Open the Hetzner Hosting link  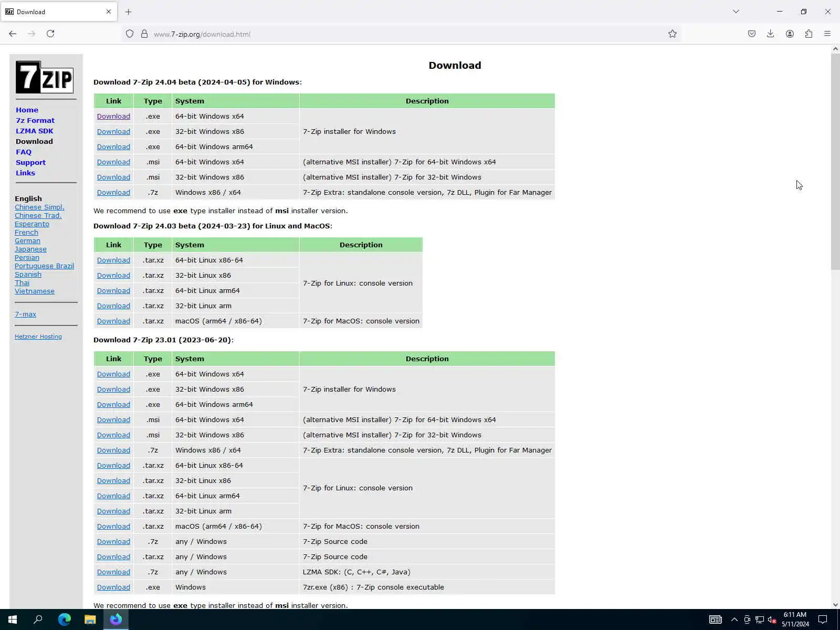[38, 337]
